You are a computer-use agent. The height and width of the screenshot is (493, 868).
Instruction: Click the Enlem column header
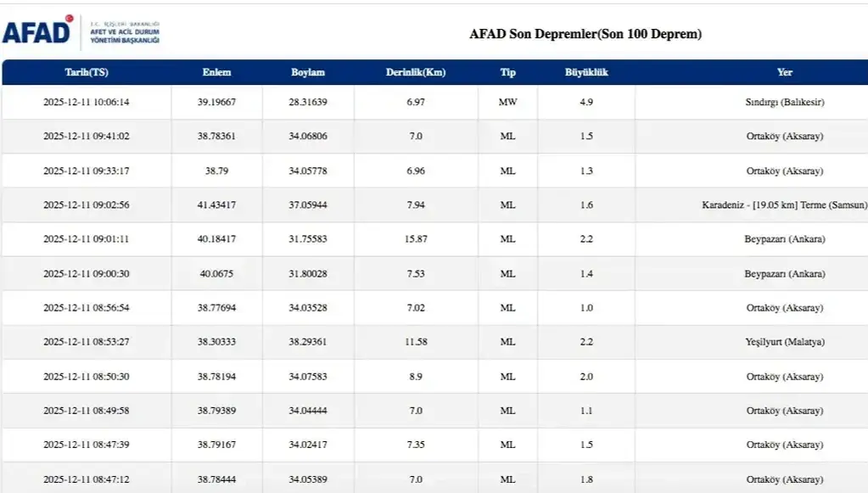point(216,72)
